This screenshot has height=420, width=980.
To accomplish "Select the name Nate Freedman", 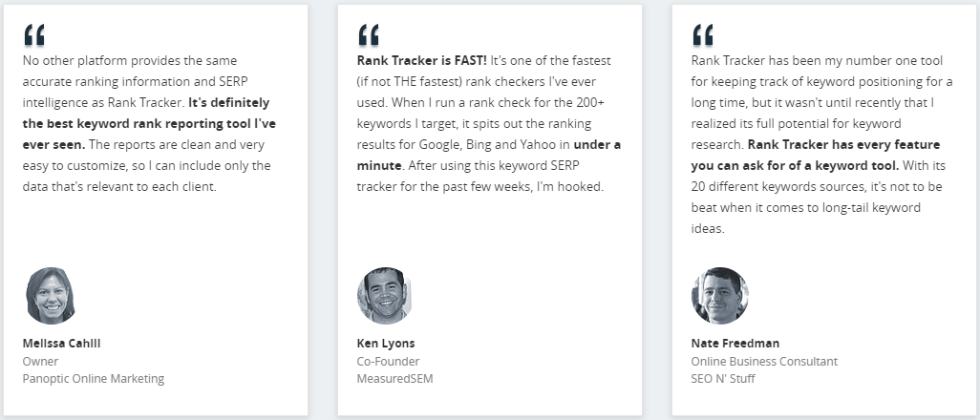I will (x=735, y=343).
